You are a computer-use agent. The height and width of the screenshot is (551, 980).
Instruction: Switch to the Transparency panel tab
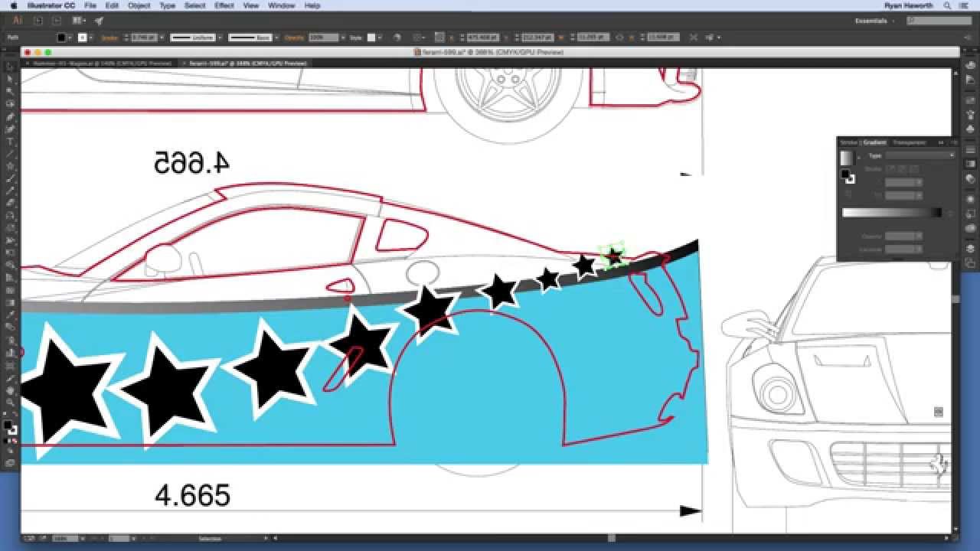909,142
